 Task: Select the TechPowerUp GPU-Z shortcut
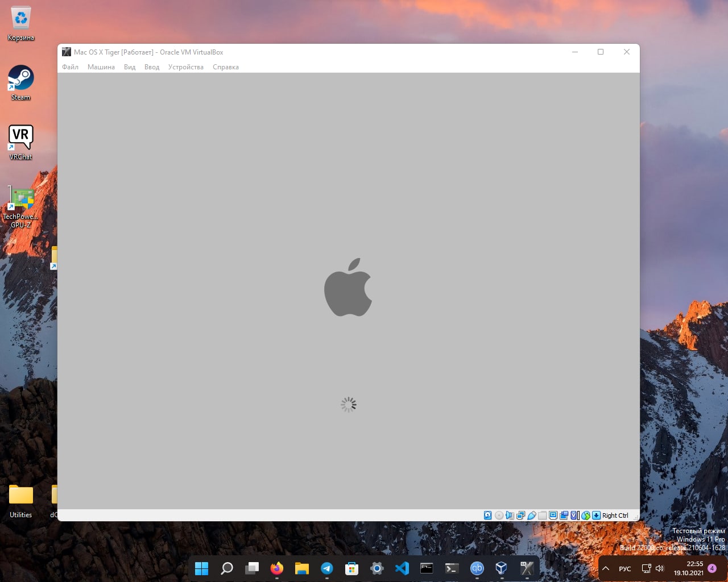tap(21, 206)
